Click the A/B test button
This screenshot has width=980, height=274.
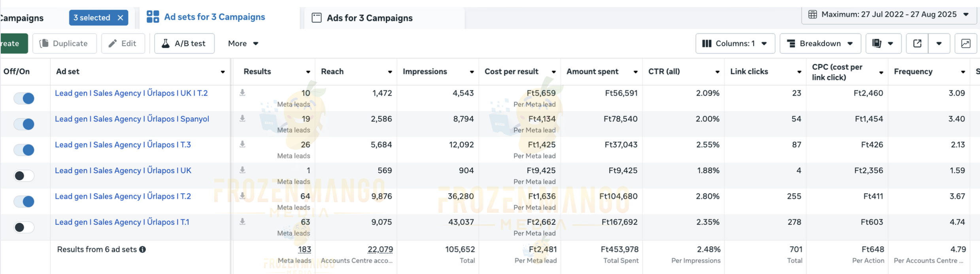tap(184, 43)
